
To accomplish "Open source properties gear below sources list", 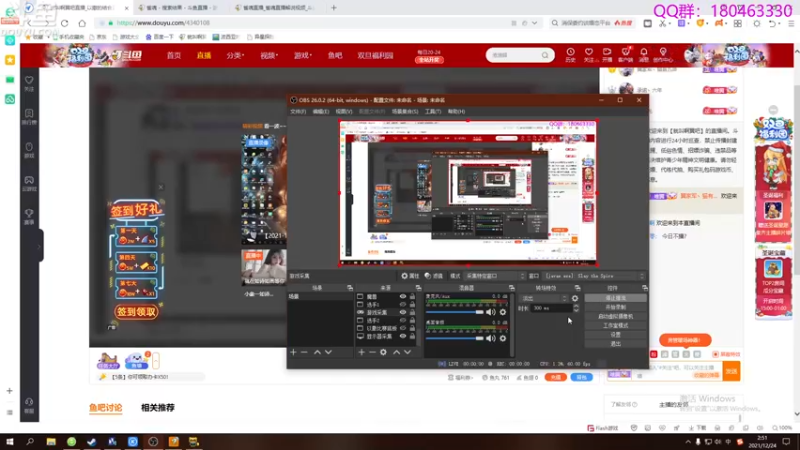I will tap(383, 352).
